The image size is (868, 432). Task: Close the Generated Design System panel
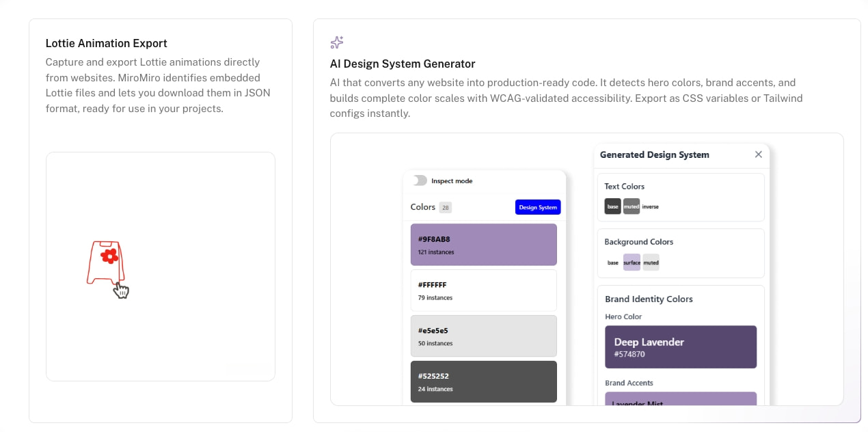tap(758, 154)
